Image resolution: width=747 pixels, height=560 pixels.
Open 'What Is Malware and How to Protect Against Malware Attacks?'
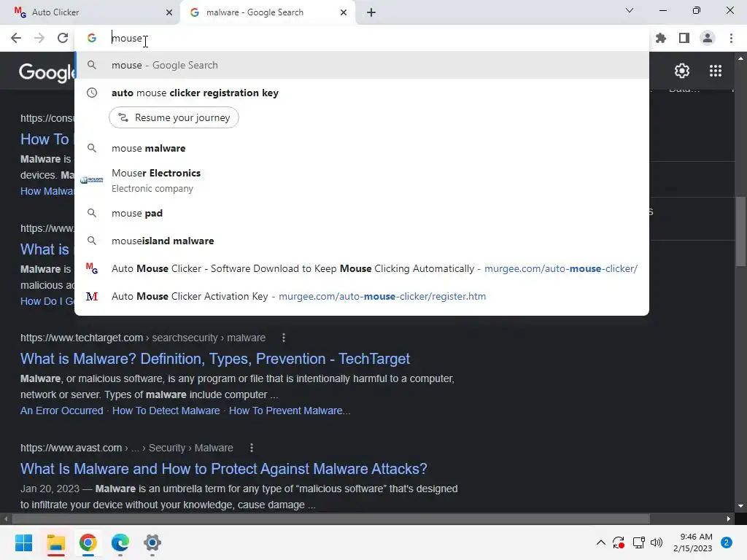223,469
